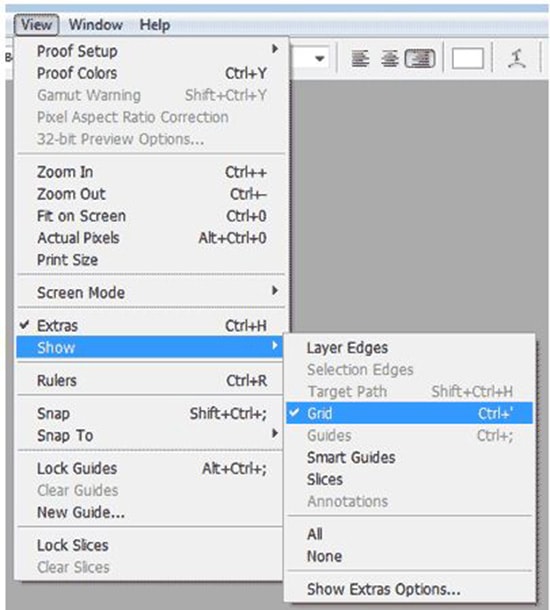The image size is (550, 610).
Task: Select right align text icon
Action: [x=420, y=59]
